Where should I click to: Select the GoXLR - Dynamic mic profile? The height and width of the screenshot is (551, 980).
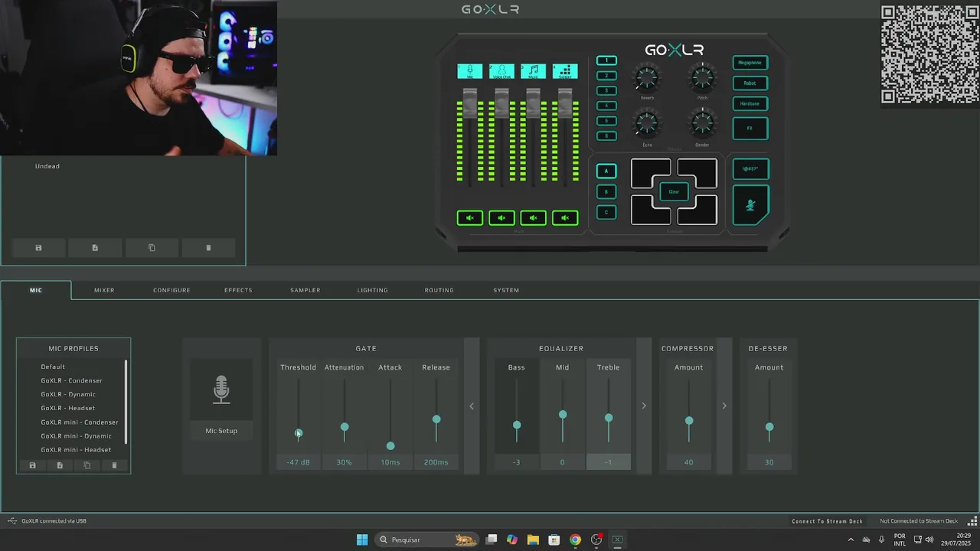68,394
